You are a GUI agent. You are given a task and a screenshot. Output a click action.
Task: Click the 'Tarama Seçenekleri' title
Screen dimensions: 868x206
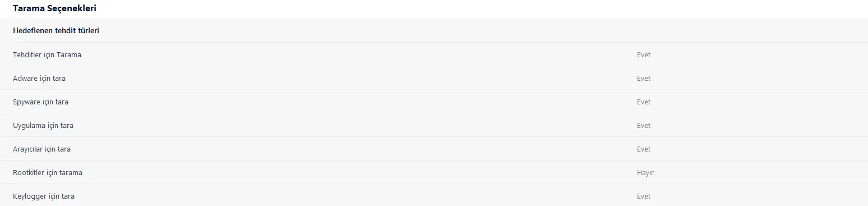tap(50, 9)
